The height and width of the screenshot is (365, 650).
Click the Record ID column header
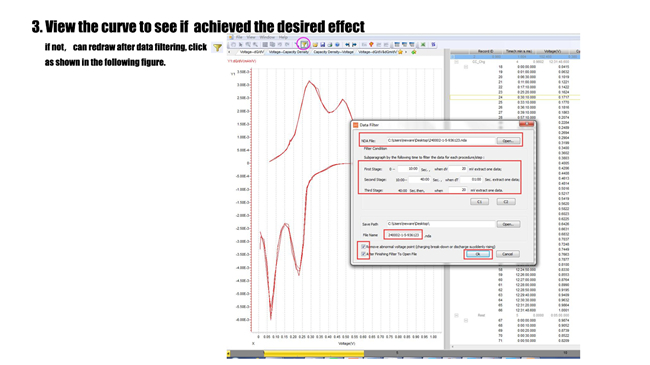coord(485,51)
